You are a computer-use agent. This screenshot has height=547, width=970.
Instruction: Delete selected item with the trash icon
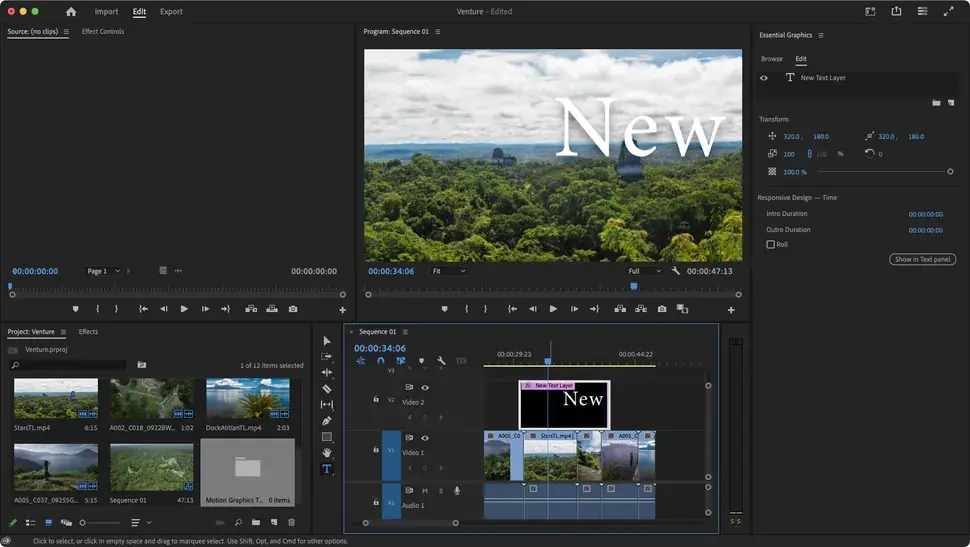pos(291,522)
